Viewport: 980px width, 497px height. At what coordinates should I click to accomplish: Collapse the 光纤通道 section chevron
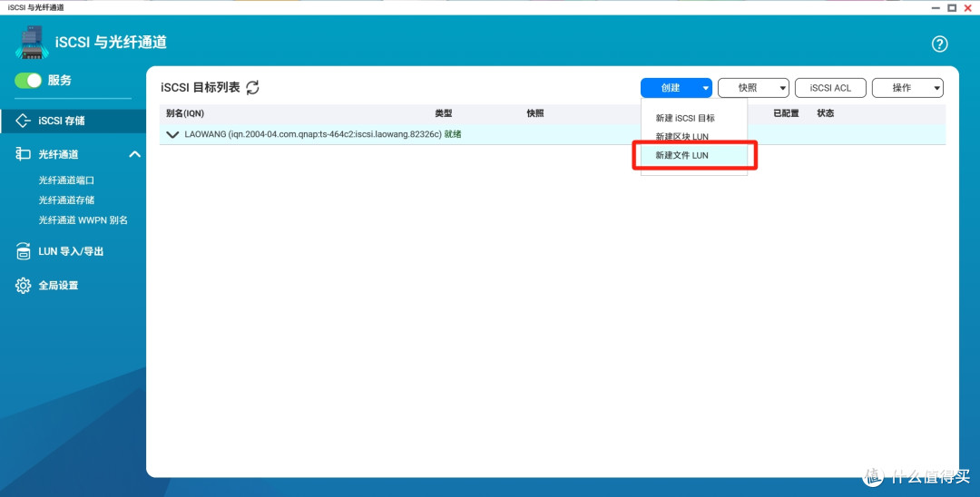pyautogui.click(x=135, y=154)
